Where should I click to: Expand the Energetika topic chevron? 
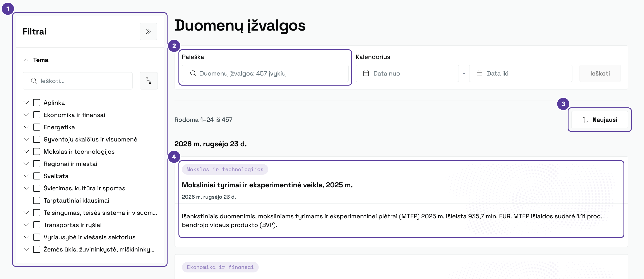coord(26,127)
